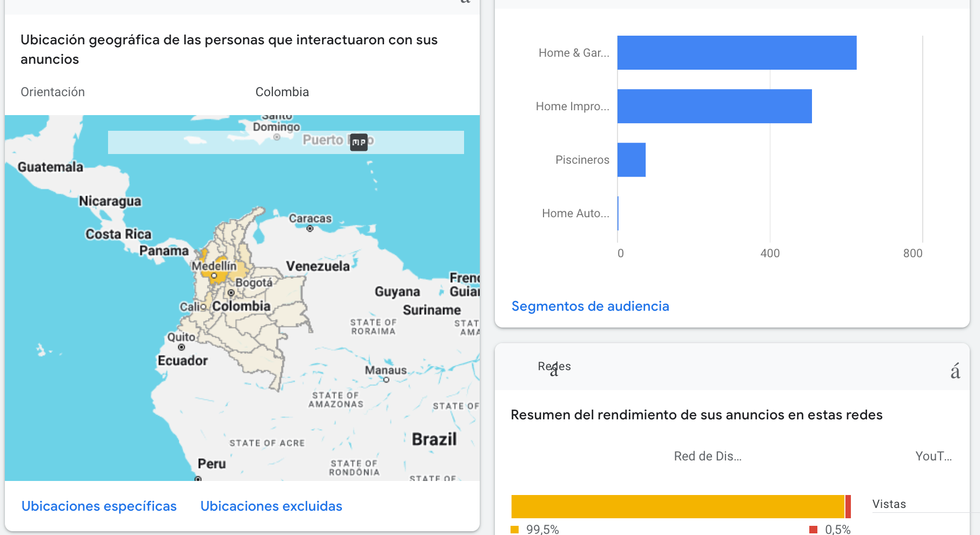Click the Home Impro... blue bar
The height and width of the screenshot is (535, 980).
(714, 106)
